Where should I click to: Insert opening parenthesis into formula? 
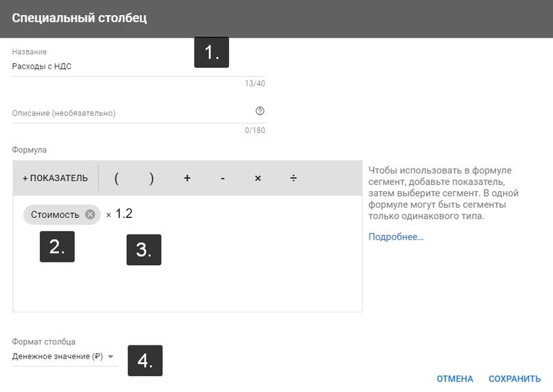[x=116, y=178]
